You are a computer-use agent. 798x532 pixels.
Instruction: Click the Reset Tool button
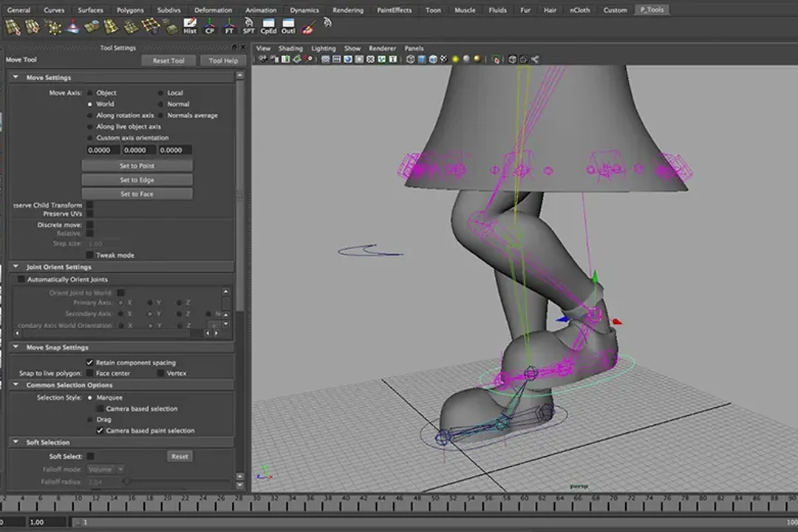pyautogui.click(x=168, y=61)
